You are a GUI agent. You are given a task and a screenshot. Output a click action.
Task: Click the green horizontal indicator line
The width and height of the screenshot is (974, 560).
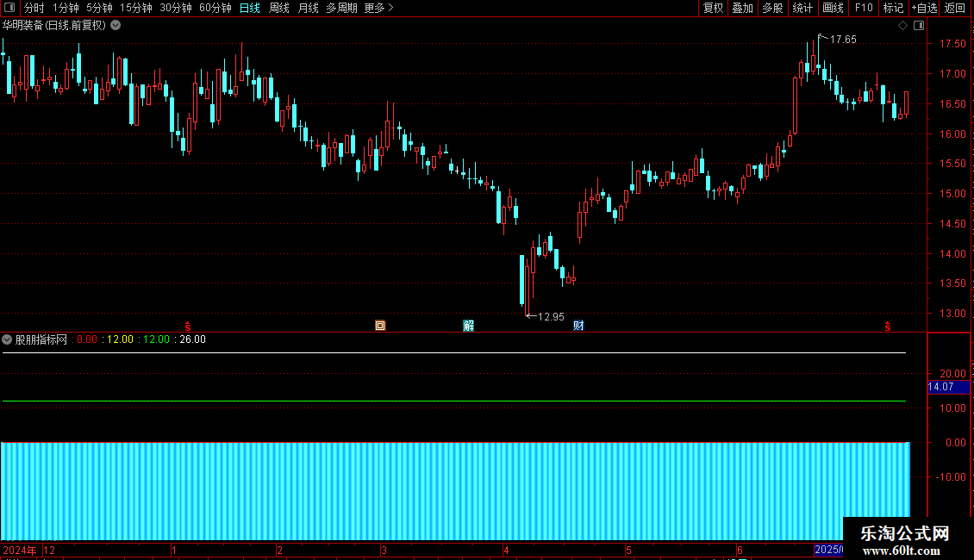pyautogui.click(x=453, y=401)
